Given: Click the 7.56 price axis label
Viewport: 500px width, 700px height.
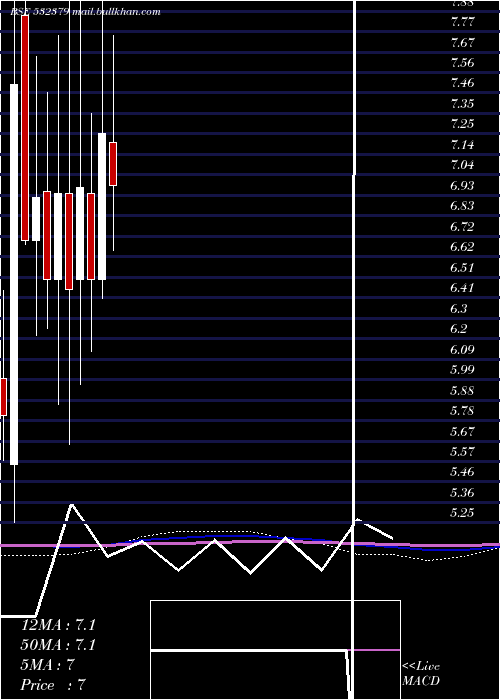Looking at the screenshot, I should (x=462, y=63).
